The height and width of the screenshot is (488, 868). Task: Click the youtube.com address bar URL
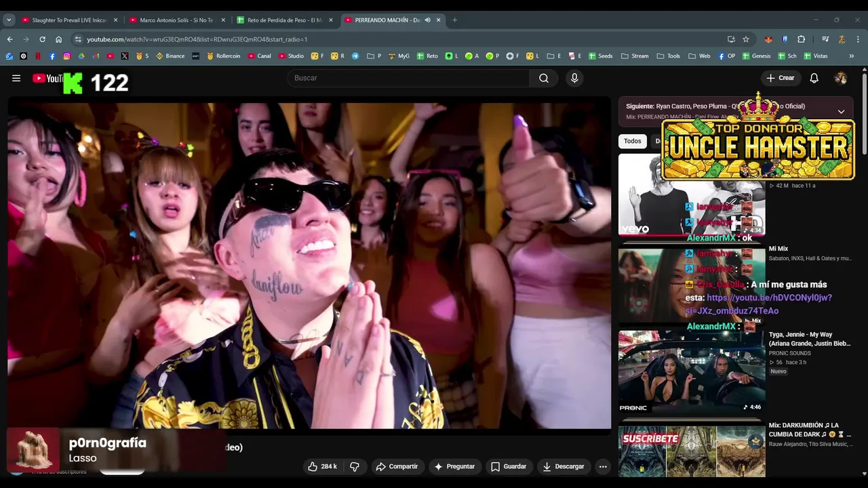coord(197,39)
